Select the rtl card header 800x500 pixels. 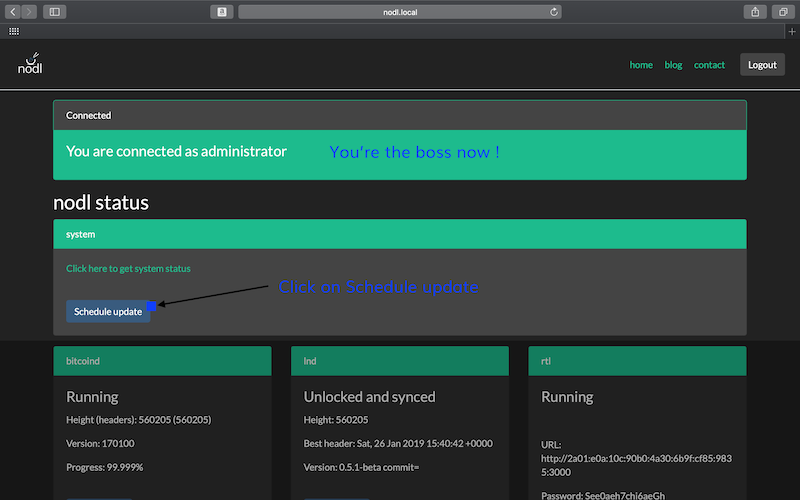[x=637, y=361]
